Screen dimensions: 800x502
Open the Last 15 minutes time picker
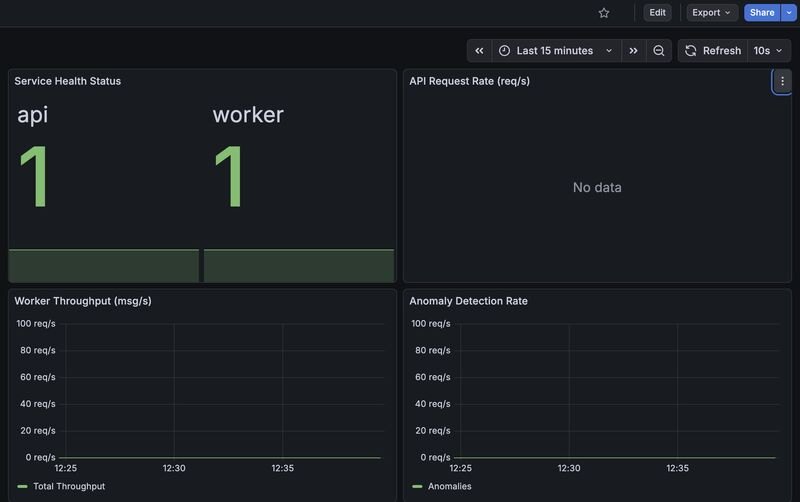coord(556,51)
